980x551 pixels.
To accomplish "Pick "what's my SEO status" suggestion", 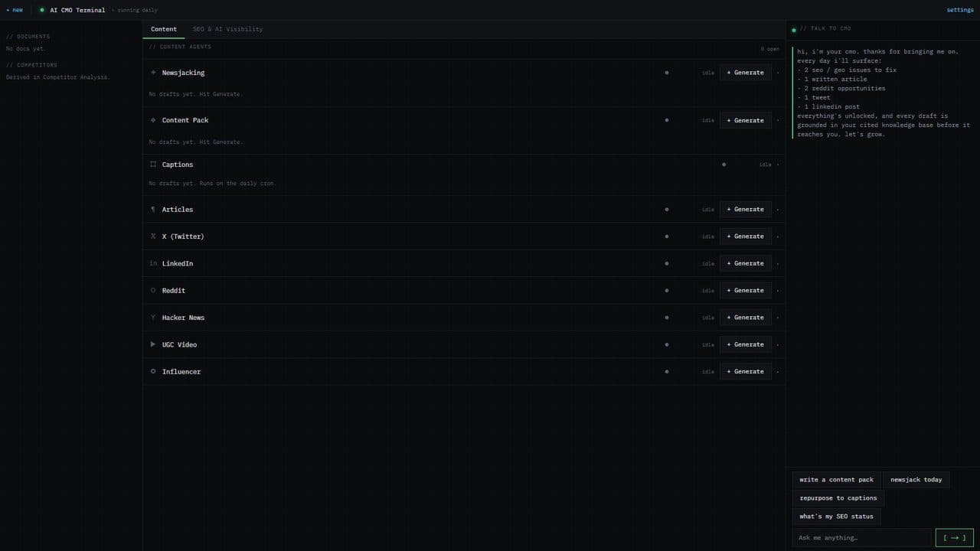I will pyautogui.click(x=836, y=517).
